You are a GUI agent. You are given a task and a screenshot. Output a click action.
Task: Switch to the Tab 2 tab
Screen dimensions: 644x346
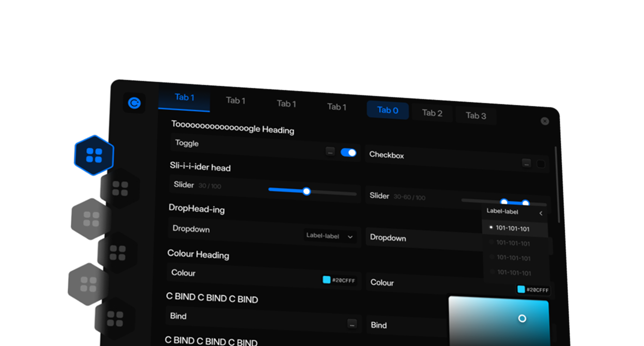pyautogui.click(x=432, y=113)
